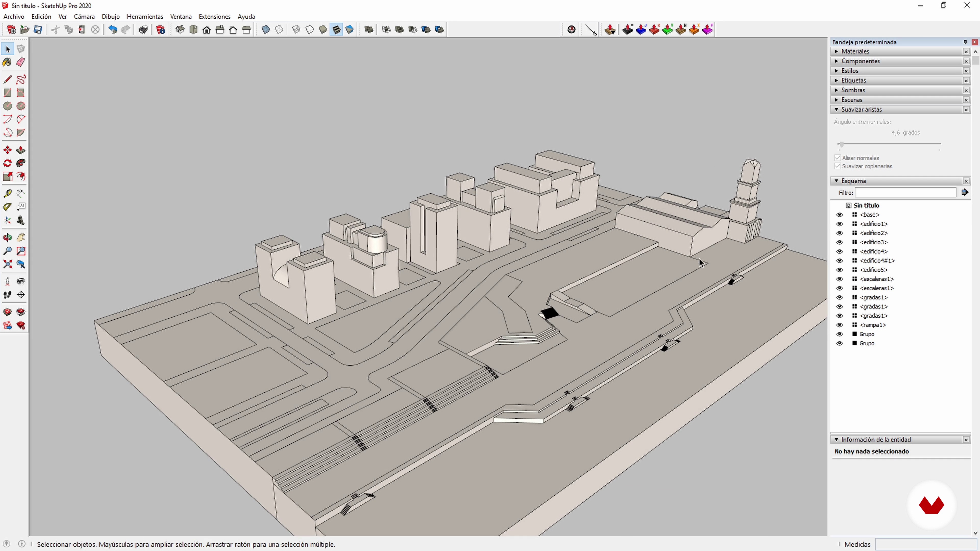This screenshot has height=551, width=980.
Task: Hide the <edificio1> component
Action: [840, 224]
